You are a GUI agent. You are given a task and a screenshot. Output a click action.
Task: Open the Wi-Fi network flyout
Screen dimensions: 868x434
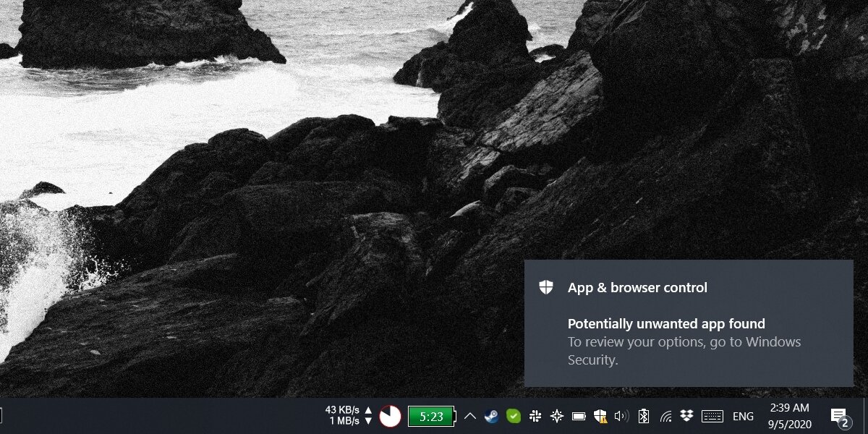(666, 416)
